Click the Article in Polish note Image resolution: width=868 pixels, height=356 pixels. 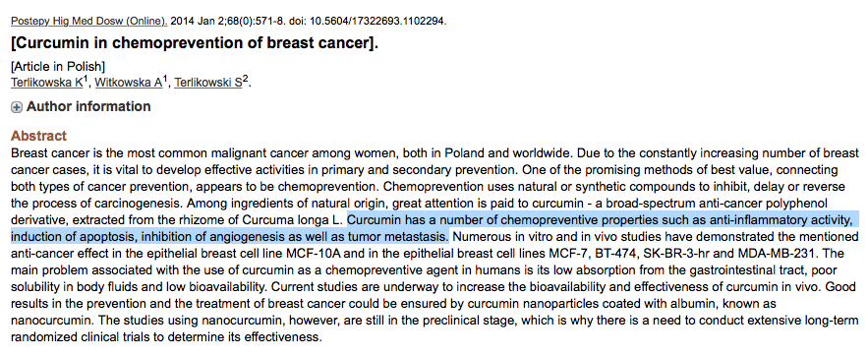tap(58, 67)
